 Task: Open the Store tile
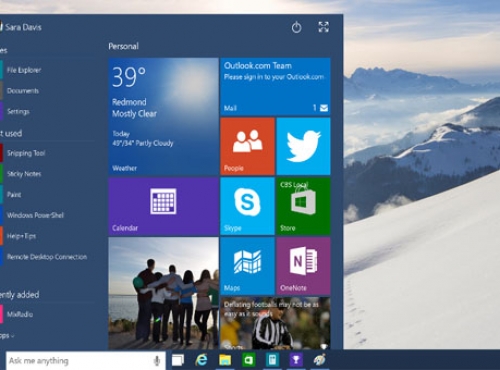point(303,206)
